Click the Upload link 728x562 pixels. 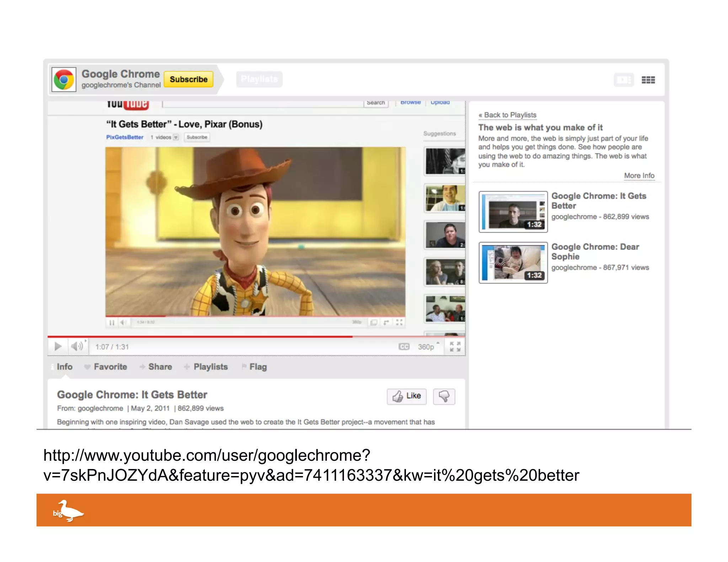click(x=440, y=103)
